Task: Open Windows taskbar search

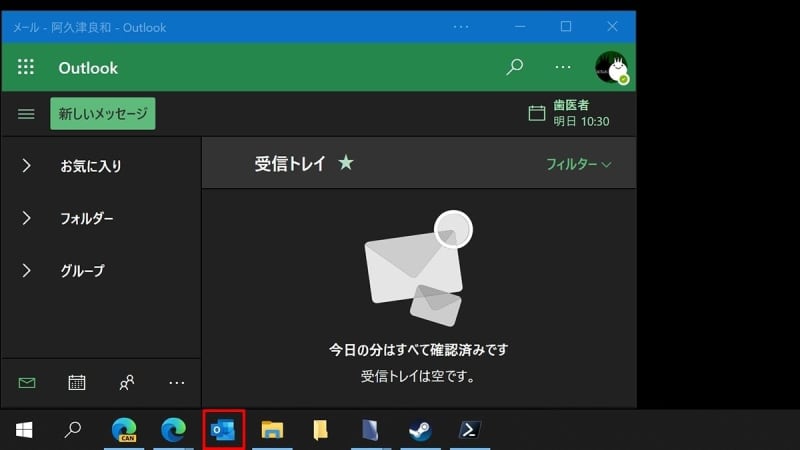Action: tap(73, 430)
